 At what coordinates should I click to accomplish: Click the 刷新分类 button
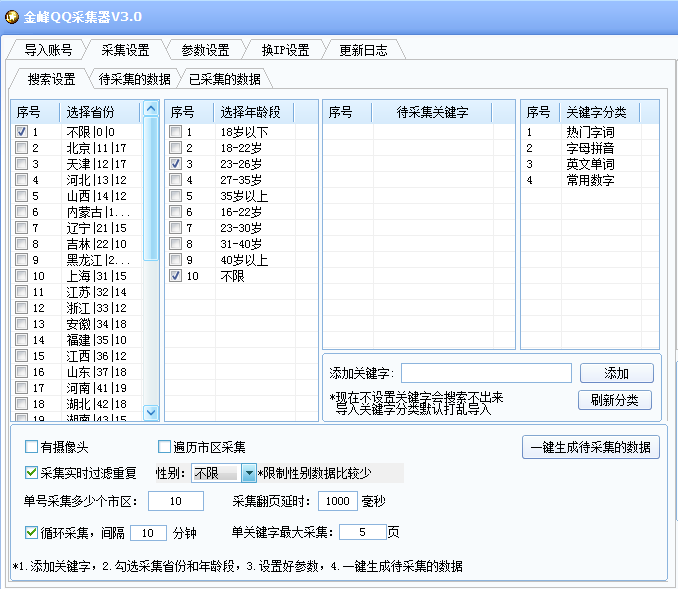[x=614, y=400]
